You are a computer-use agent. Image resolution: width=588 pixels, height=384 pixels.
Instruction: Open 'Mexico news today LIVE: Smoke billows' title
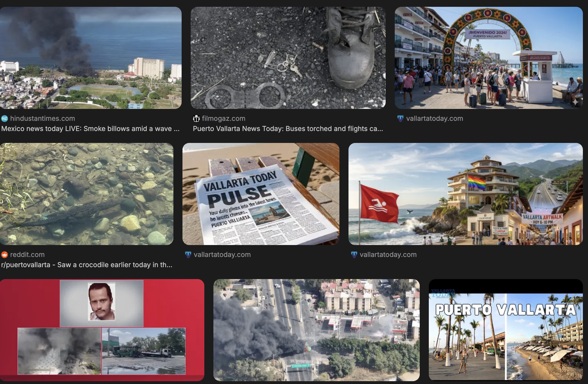pyautogui.click(x=90, y=129)
